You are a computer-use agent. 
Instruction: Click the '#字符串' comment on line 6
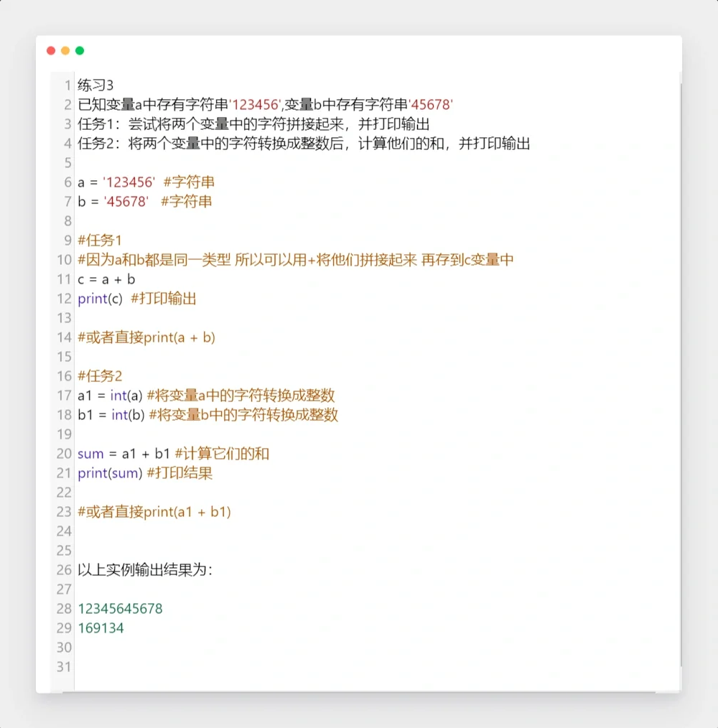click(189, 182)
